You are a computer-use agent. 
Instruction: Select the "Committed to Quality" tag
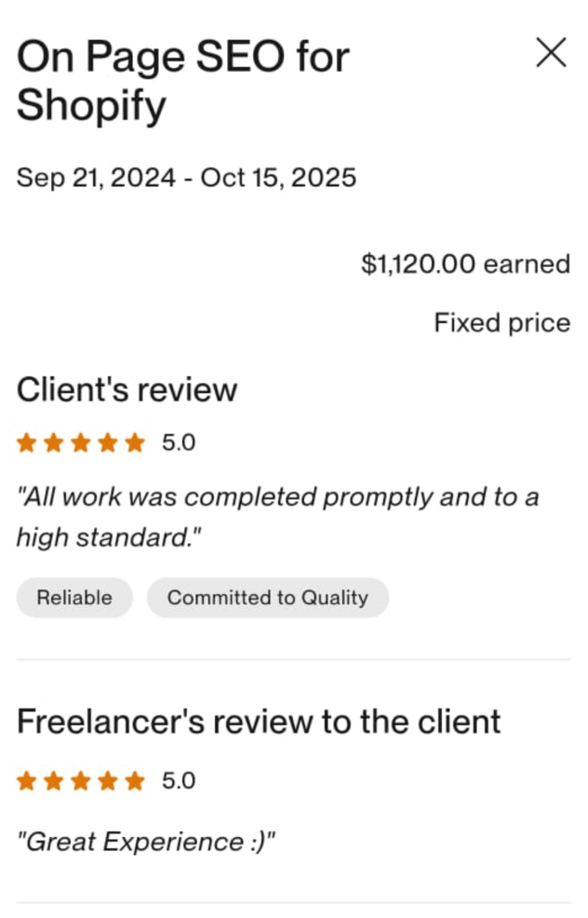pyautogui.click(x=267, y=598)
